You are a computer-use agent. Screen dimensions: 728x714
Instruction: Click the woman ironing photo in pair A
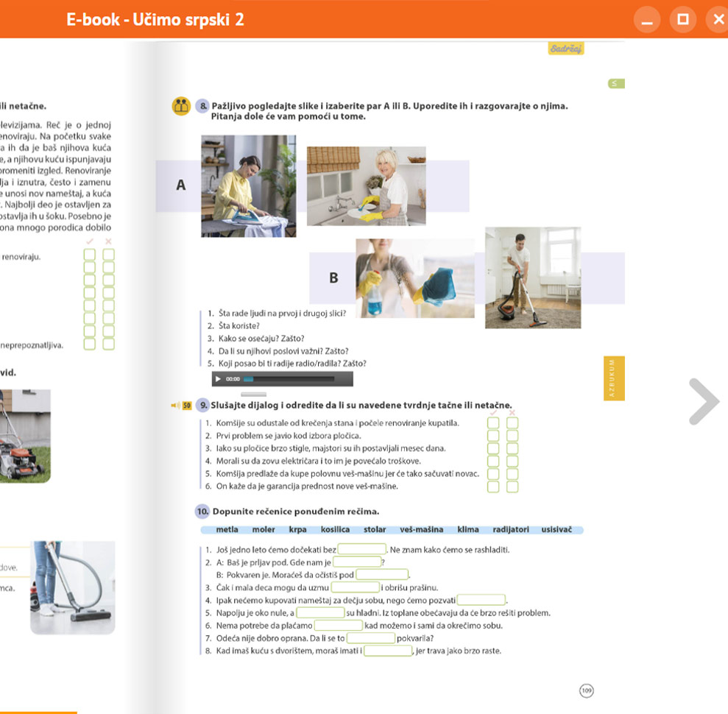point(248,185)
